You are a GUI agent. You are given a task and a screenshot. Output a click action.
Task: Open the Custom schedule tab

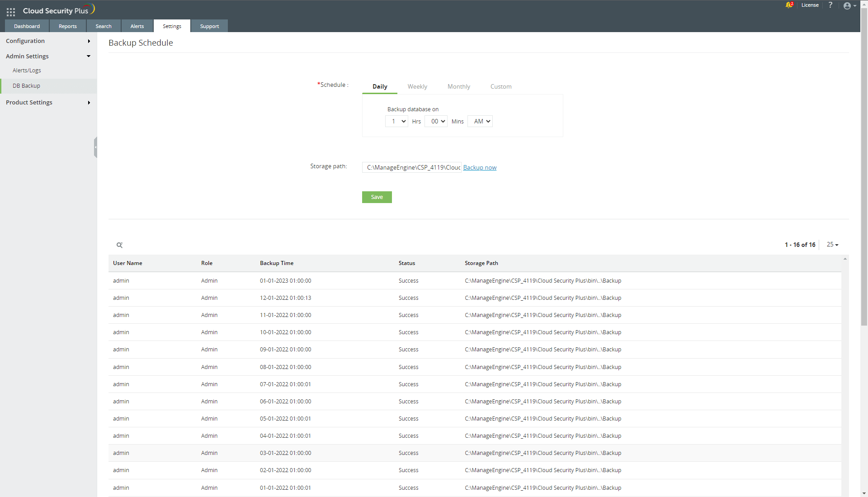click(500, 86)
